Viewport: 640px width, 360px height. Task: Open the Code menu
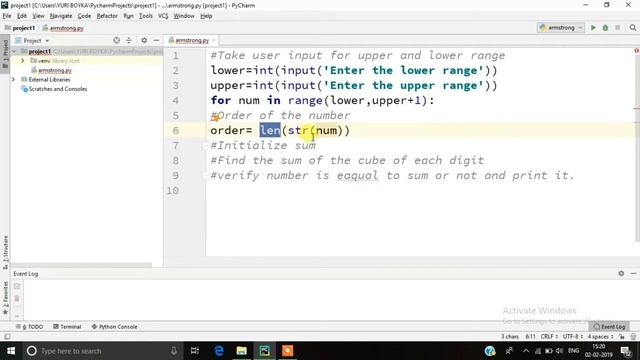click(84, 16)
